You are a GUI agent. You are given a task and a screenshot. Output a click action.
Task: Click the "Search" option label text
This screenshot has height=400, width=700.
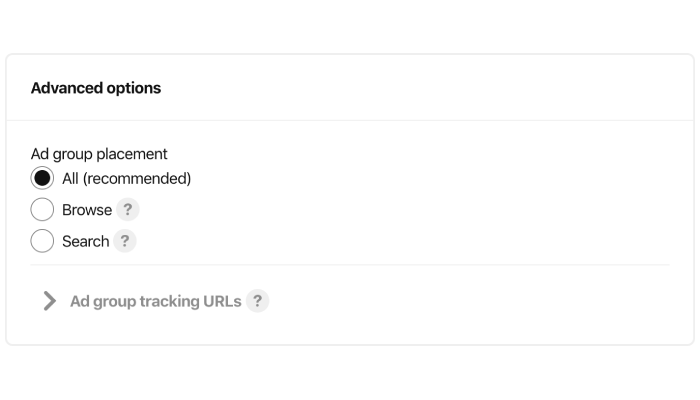[x=86, y=242]
